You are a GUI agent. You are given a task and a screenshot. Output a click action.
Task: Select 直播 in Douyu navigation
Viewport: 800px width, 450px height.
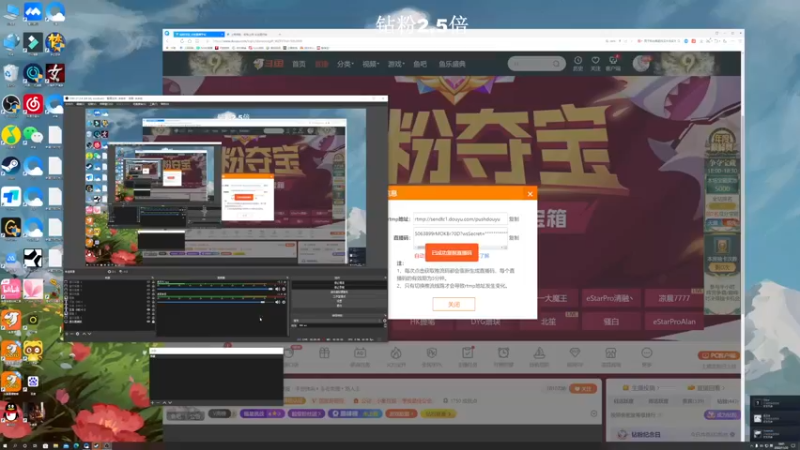click(x=321, y=64)
